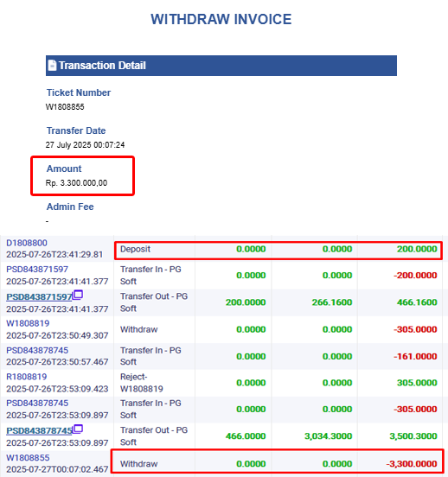Open PSD843878745 link dated 23:50:57.467
448x477 pixels.
pyautogui.click(x=37, y=351)
